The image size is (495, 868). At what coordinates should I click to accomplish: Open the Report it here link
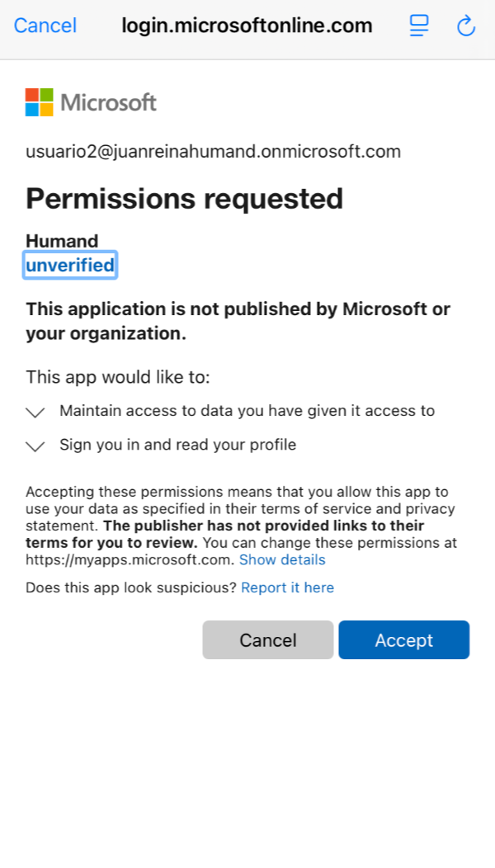point(287,587)
